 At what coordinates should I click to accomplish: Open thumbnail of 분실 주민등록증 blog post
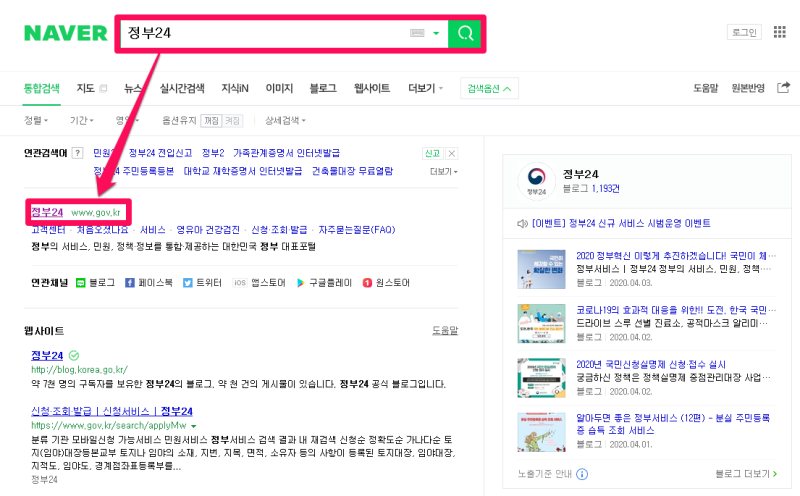pos(541,432)
